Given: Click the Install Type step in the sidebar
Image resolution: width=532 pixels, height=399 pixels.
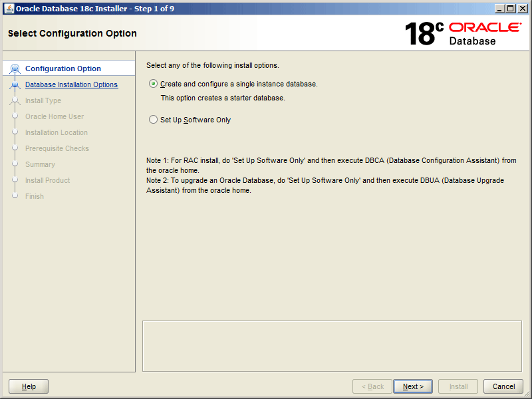Looking at the screenshot, I should [43, 100].
